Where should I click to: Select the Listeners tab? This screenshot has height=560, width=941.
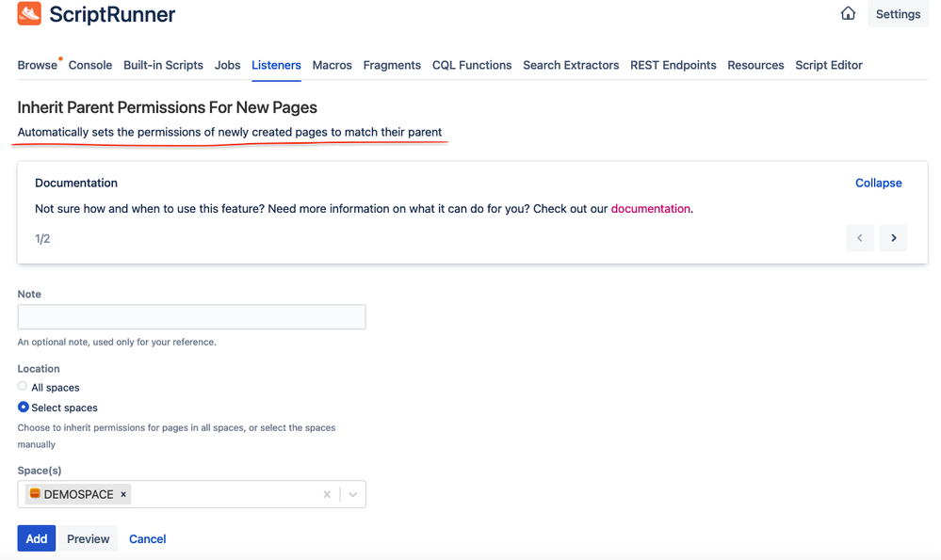click(x=276, y=65)
